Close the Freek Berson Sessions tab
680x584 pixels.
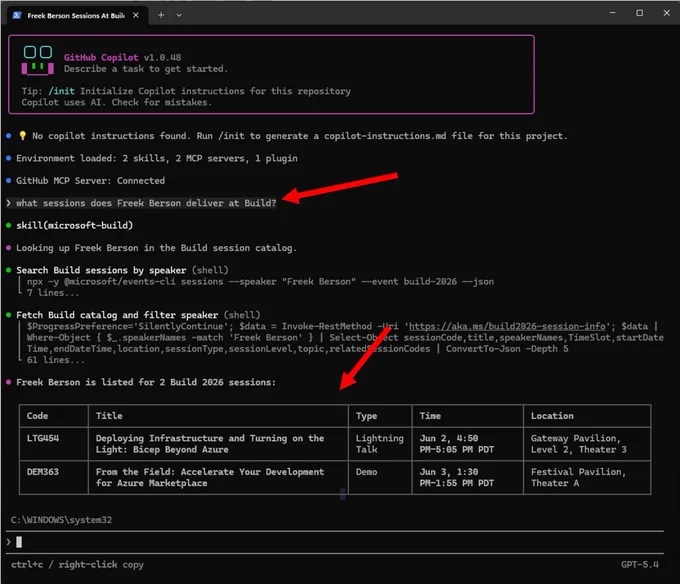tap(136, 15)
